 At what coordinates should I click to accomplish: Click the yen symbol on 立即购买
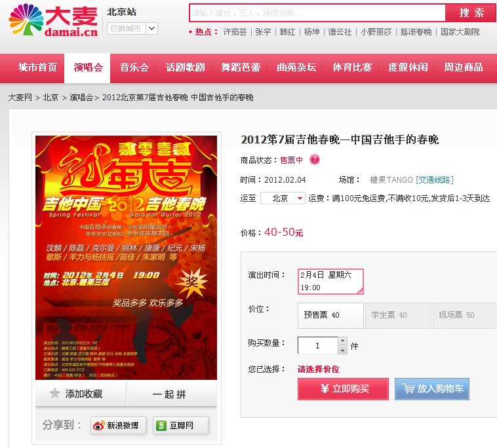[x=325, y=388]
